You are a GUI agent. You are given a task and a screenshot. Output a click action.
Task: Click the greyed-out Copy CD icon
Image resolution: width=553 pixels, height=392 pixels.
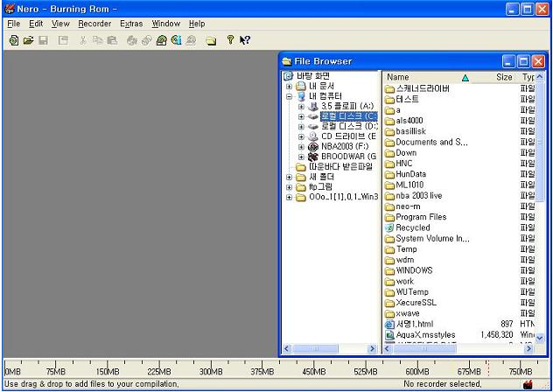coord(146,40)
